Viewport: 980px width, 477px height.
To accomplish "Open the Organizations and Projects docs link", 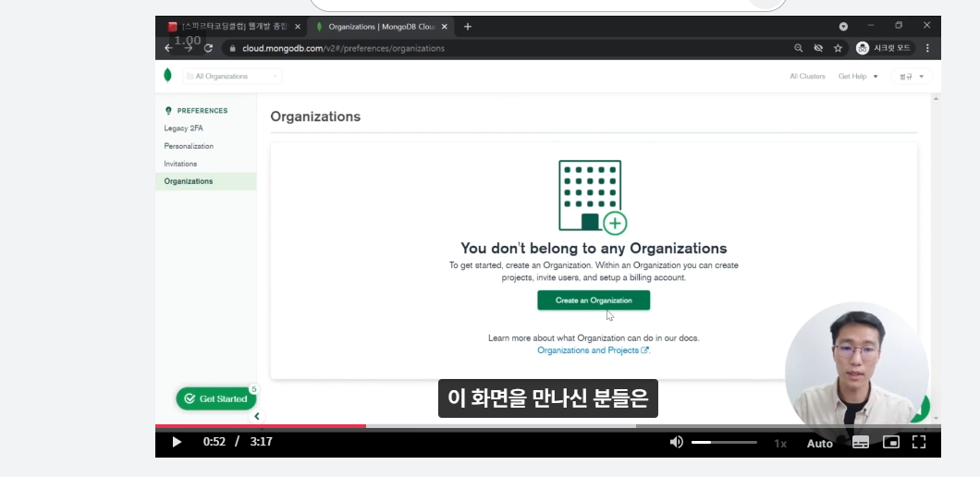I will [594, 350].
